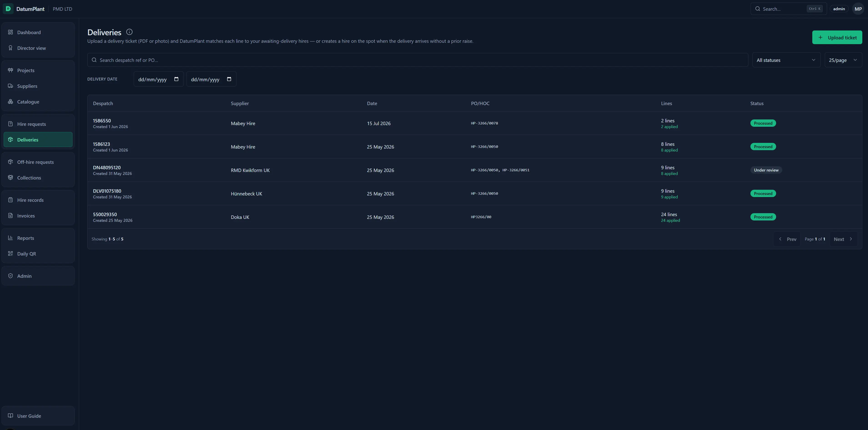Open the Catalogue page
The image size is (868, 430).
pyautogui.click(x=38, y=101)
